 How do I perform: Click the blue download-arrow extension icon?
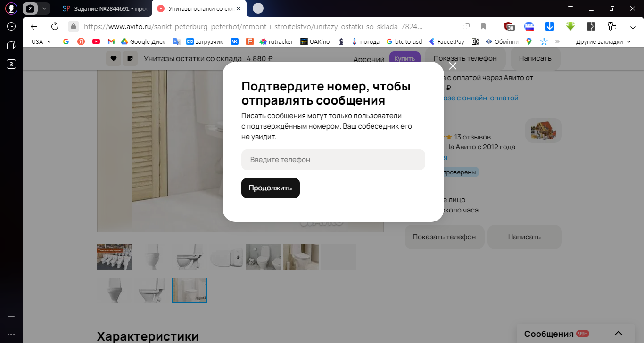point(550,26)
